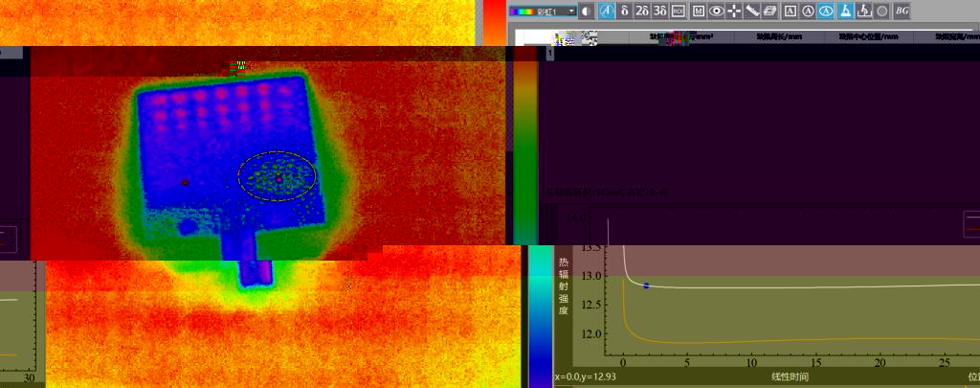Select the 3δ toolbar button
980x388 pixels.
(x=659, y=11)
